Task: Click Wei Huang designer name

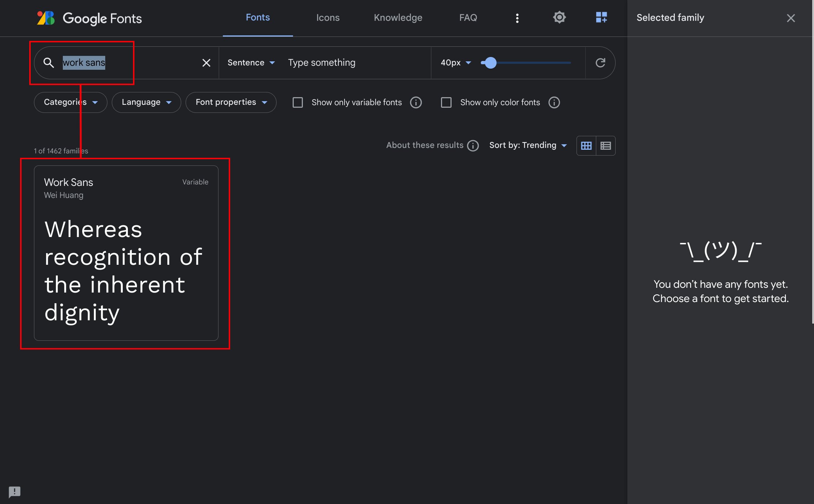Action: tap(64, 195)
